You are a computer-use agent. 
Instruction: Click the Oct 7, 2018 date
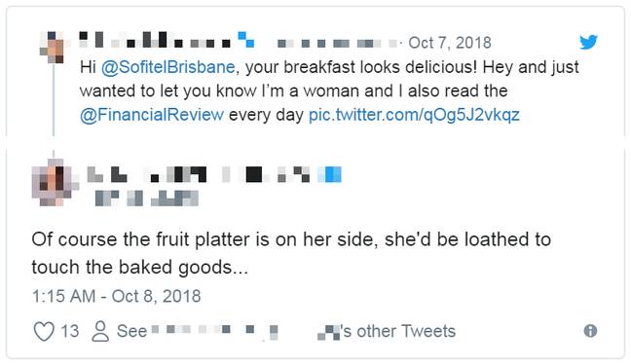[450, 43]
